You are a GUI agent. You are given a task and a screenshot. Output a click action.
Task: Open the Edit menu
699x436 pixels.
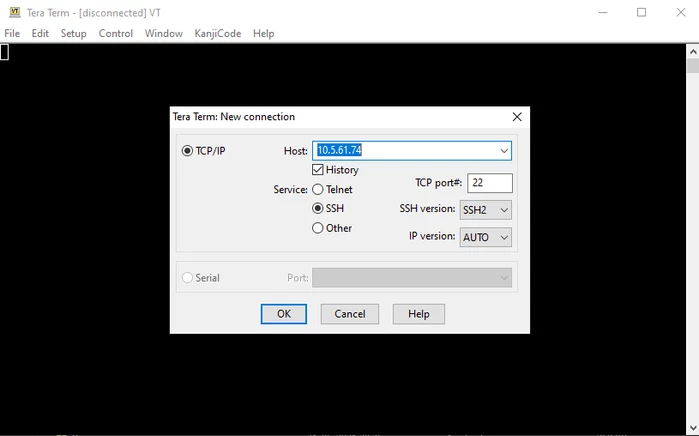point(40,33)
